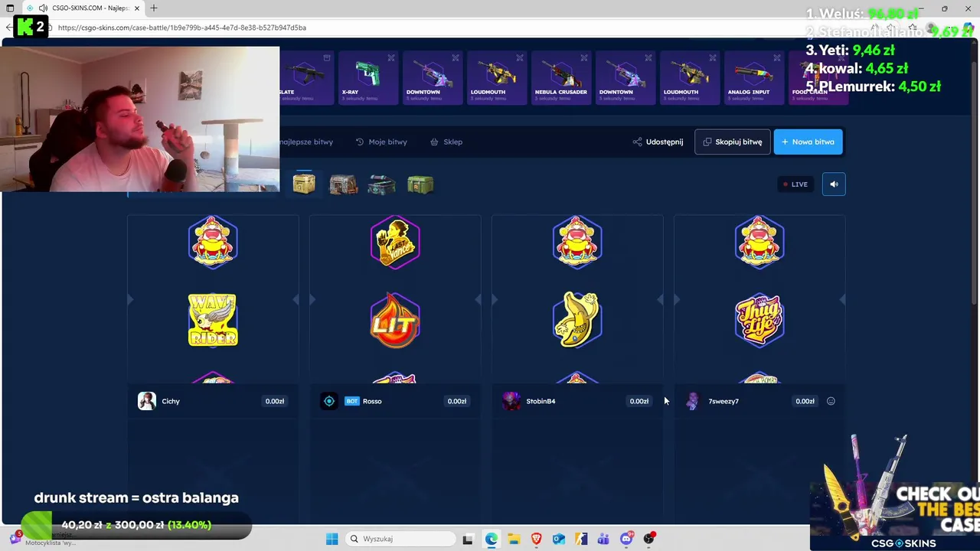The height and width of the screenshot is (551, 980).
Task: Go to Najlepsze bitwy tab
Action: (x=306, y=142)
